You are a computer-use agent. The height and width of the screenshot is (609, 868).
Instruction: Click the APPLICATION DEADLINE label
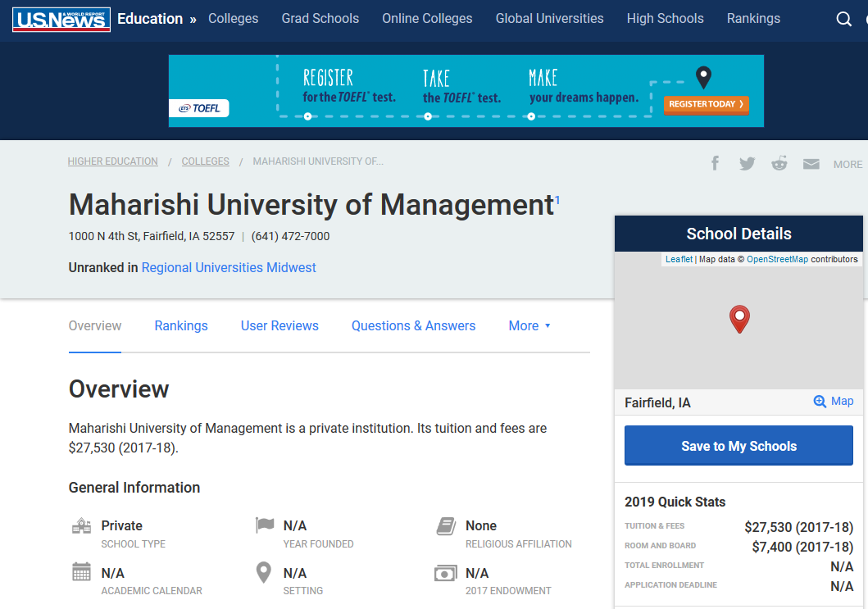671,585
